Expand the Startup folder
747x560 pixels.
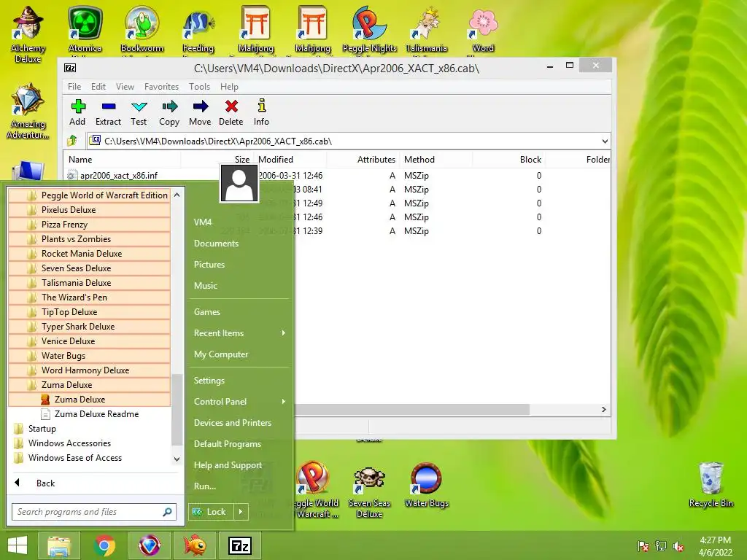[90, 429]
